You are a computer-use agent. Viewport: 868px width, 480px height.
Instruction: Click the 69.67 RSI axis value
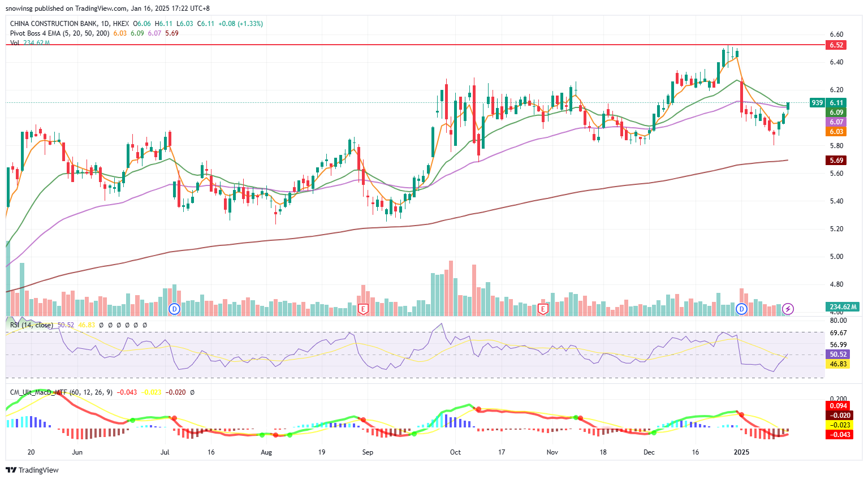838,333
